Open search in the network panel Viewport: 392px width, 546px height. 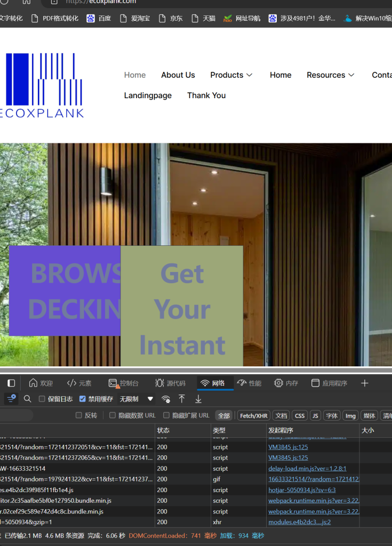tap(28, 399)
